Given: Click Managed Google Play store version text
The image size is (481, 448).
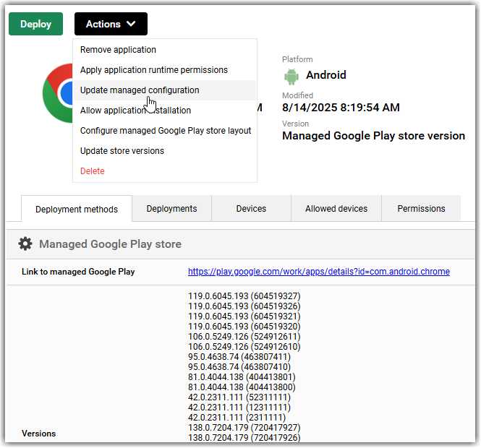Looking at the screenshot, I should pyautogui.click(x=374, y=136).
